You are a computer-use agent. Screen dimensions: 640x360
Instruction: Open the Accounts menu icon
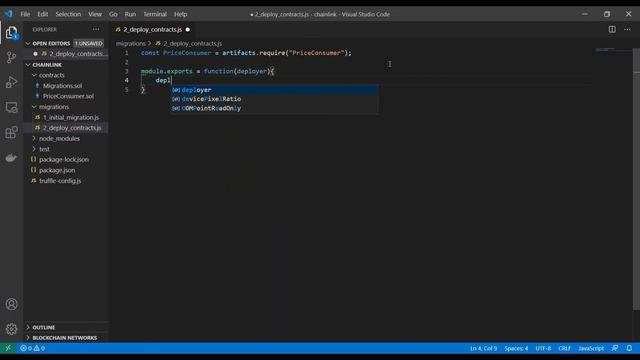(x=11, y=304)
